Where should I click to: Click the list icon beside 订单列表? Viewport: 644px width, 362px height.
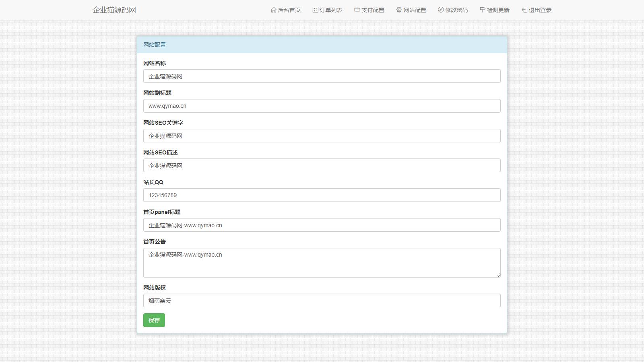click(x=316, y=10)
